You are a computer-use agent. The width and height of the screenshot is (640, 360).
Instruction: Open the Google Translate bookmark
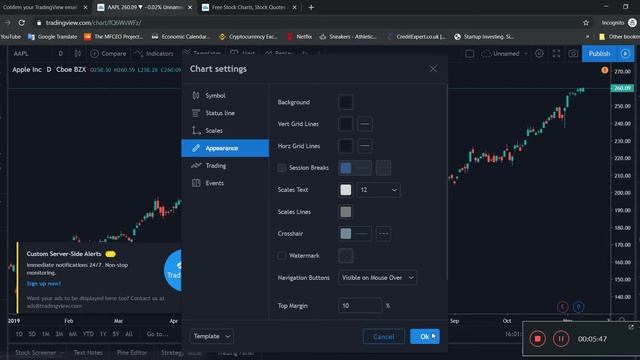pyautogui.click(x=52, y=37)
